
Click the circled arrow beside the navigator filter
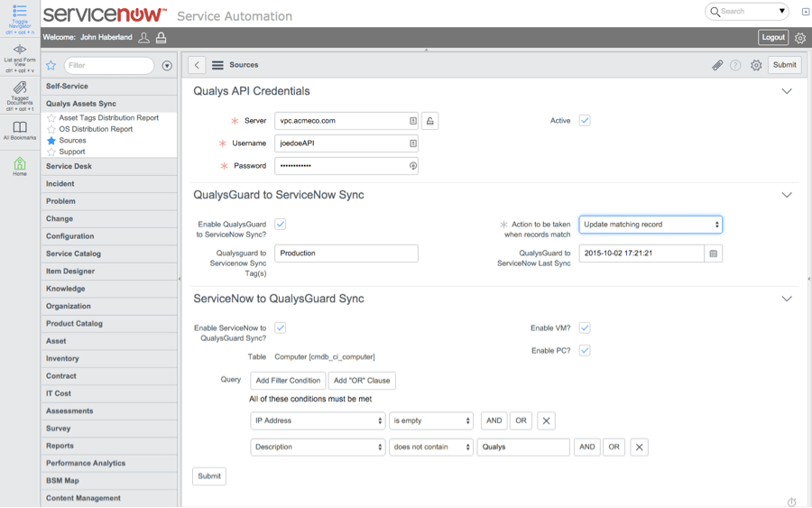[x=167, y=66]
